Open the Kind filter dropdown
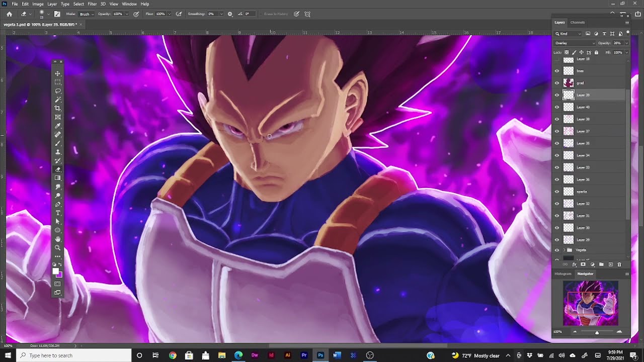The image size is (644, 362). [569, 34]
